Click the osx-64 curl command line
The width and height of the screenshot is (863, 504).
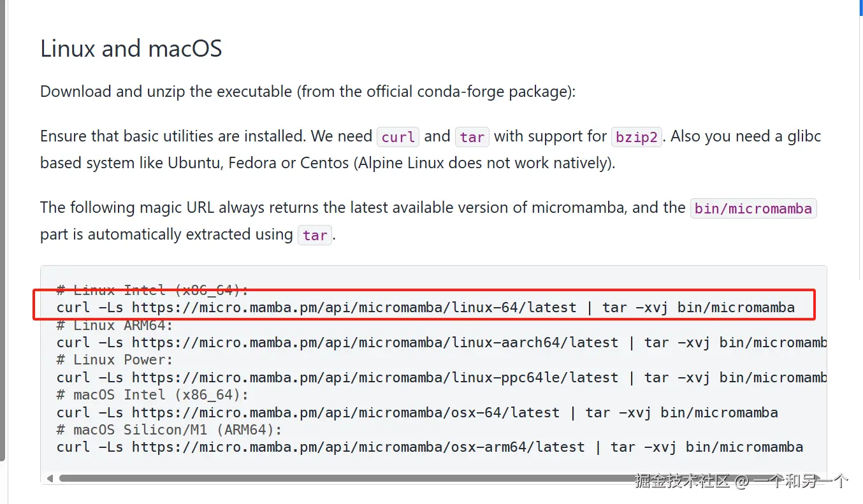pyautogui.click(x=417, y=413)
